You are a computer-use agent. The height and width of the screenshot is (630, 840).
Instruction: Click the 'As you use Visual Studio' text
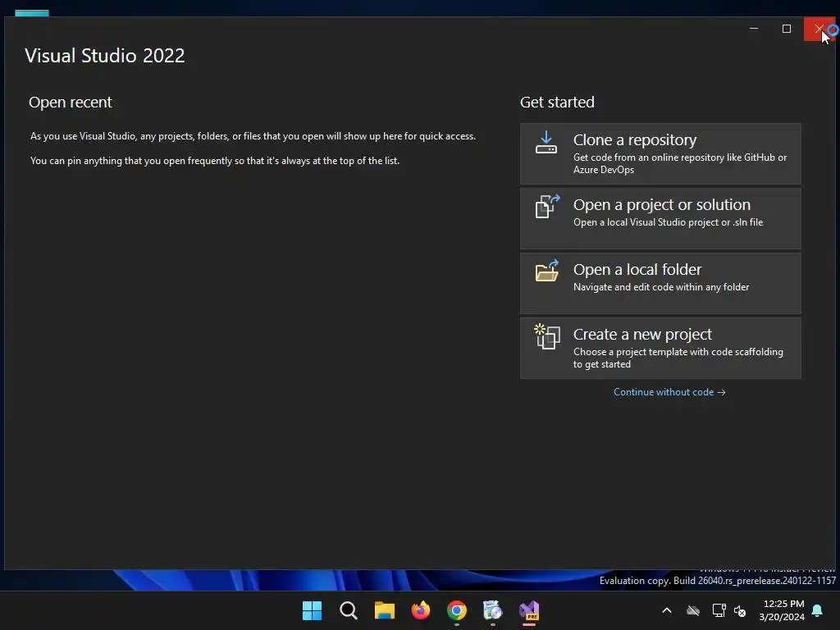tap(253, 136)
